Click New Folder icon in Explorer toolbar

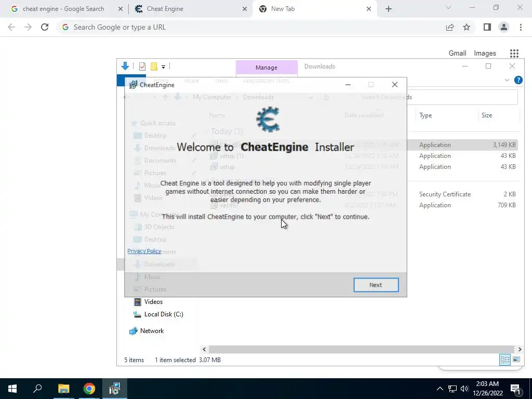coord(154,66)
